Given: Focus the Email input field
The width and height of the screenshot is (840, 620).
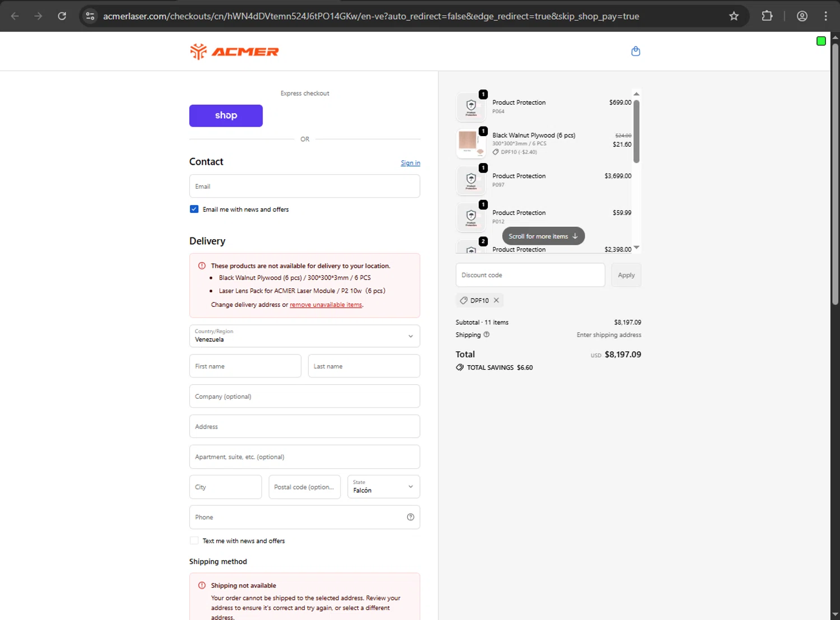Looking at the screenshot, I should pyautogui.click(x=305, y=186).
